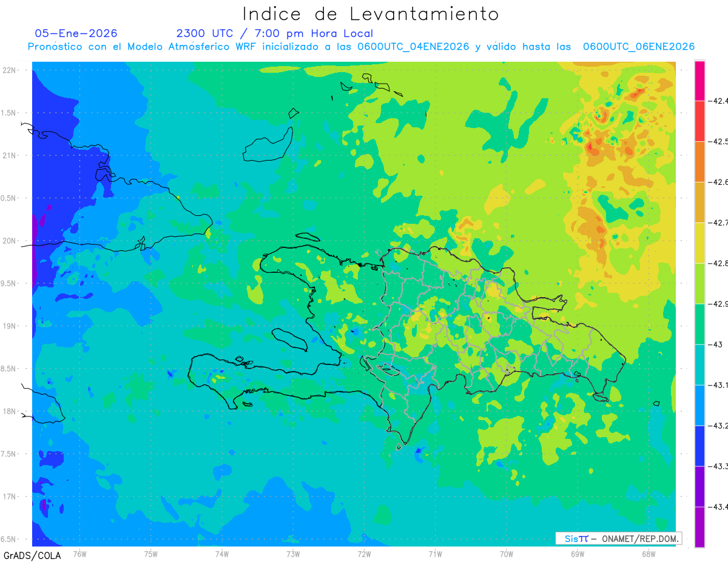The image size is (728, 562).
Task: Select the dark blue swatch between -43.2 and -43.3
Action: pyautogui.click(x=699, y=446)
